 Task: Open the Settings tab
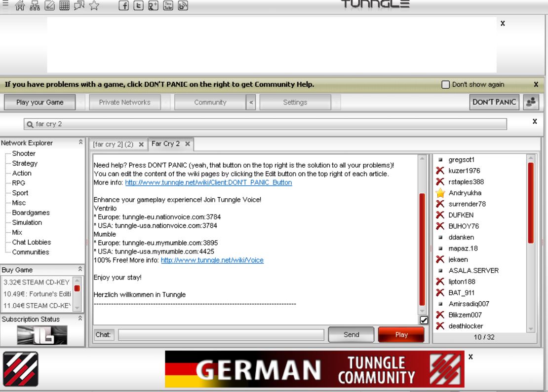tap(295, 102)
